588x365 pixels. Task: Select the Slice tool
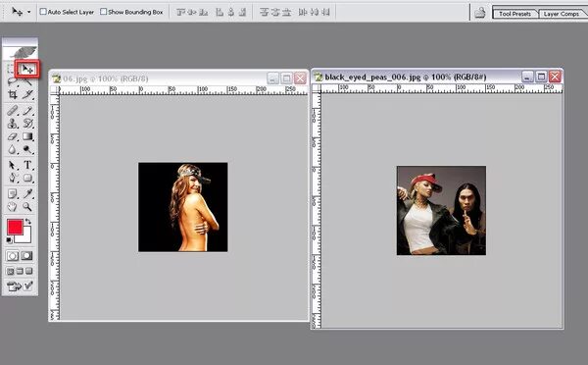pyautogui.click(x=27, y=94)
